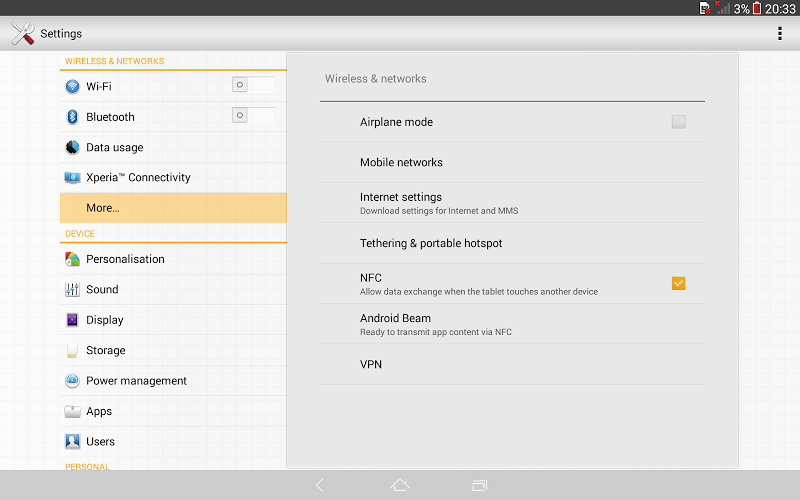
Task: Tap the WIRELESS & NETWORKS section header
Action: click(x=114, y=61)
